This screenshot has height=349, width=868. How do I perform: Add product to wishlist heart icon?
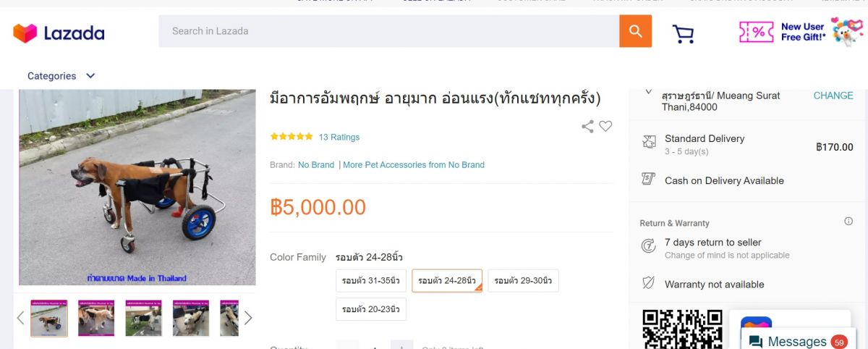605,126
